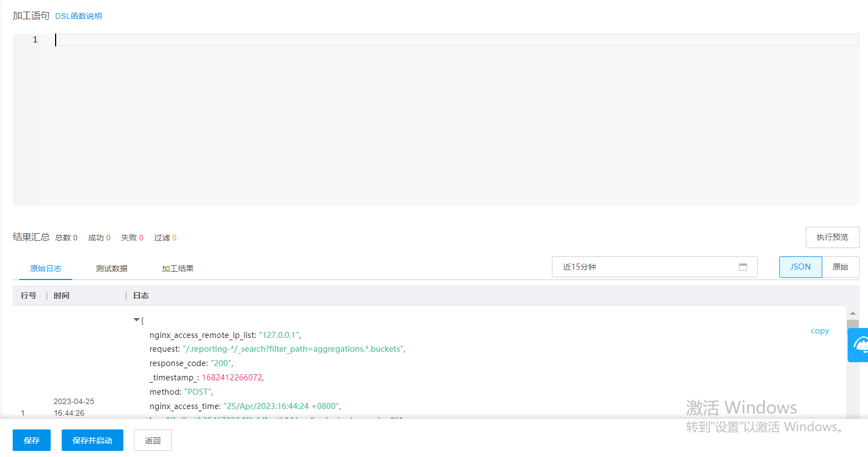Click the 返回 button
This screenshot has width=868, height=457.
click(x=153, y=440)
